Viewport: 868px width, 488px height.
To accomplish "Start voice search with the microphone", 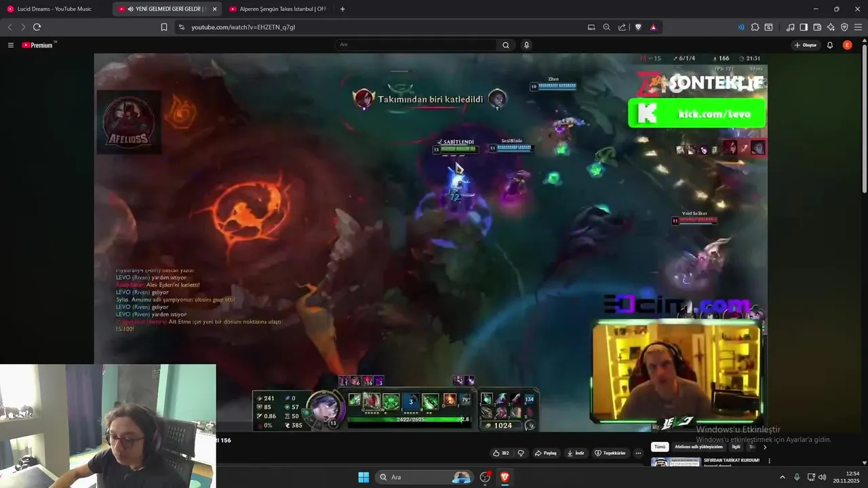I will 526,45.
